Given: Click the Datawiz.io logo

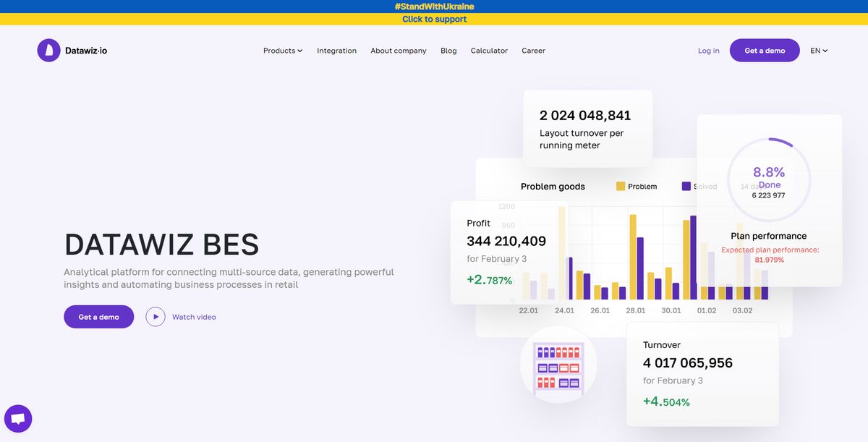Looking at the screenshot, I should 72,50.
